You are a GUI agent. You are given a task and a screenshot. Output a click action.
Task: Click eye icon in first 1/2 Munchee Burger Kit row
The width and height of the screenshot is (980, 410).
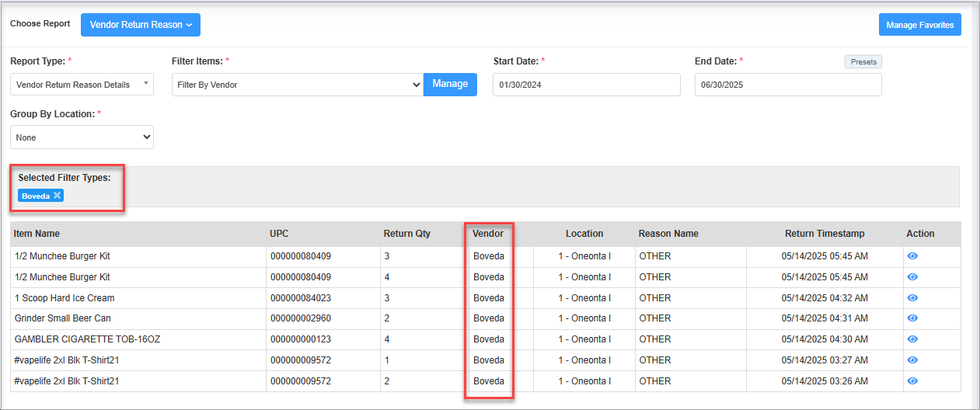point(912,256)
